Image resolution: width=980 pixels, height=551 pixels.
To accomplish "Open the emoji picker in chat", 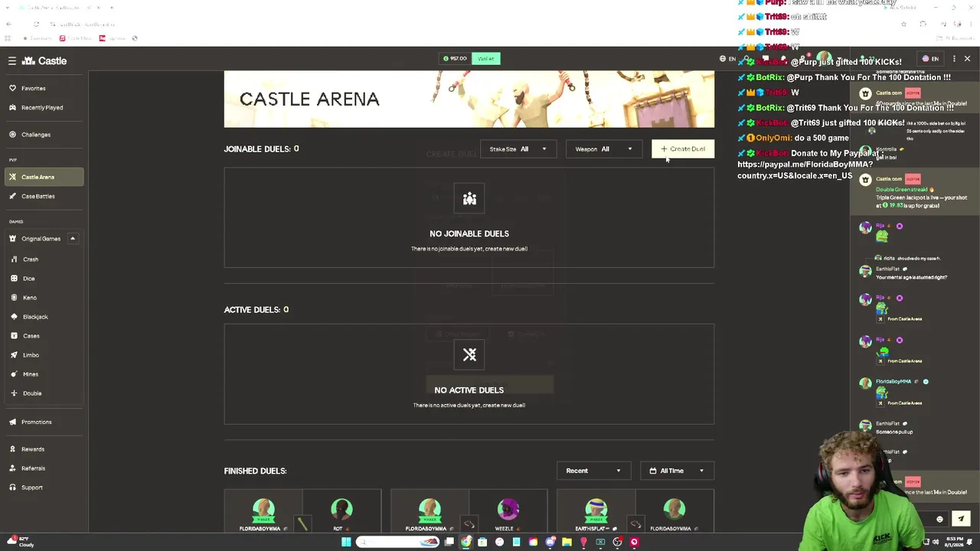I will 939,519.
